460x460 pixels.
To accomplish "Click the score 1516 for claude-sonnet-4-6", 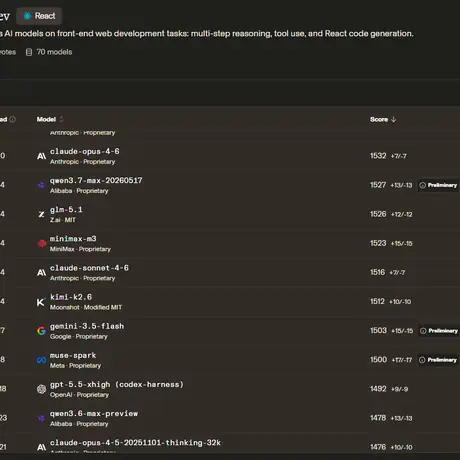I will pos(377,272).
